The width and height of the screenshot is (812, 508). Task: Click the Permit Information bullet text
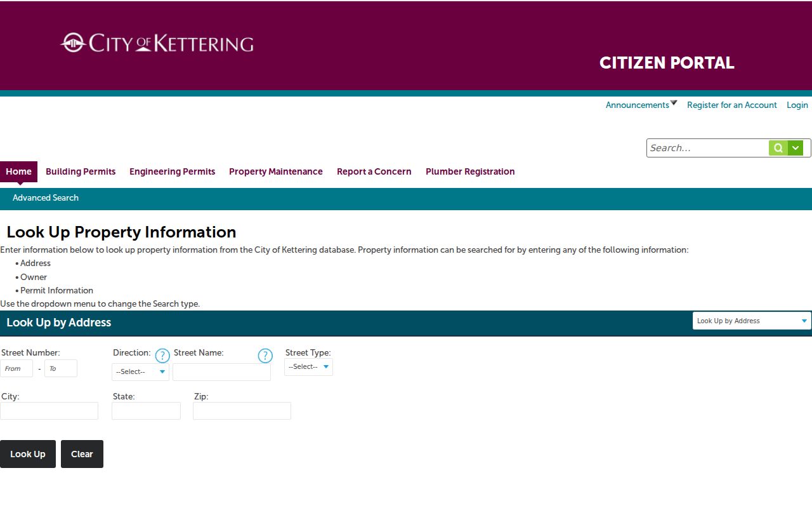point(56,290)
